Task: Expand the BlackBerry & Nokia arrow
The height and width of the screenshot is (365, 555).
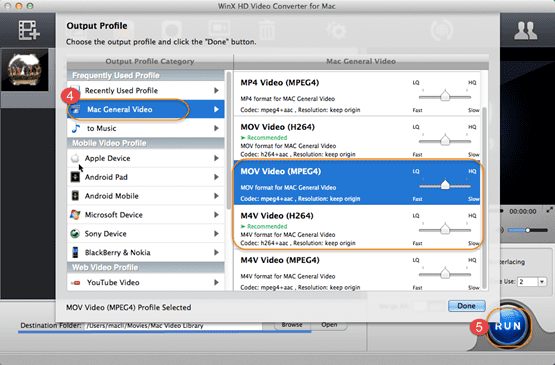Action: click(x=216, y=252)
